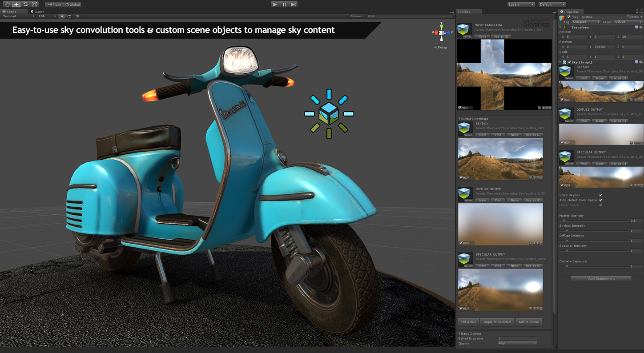Viewport: 644px width, 353px height.
Task: Click Select on the Input Panorama cube icon
Action: pos(465,31)
